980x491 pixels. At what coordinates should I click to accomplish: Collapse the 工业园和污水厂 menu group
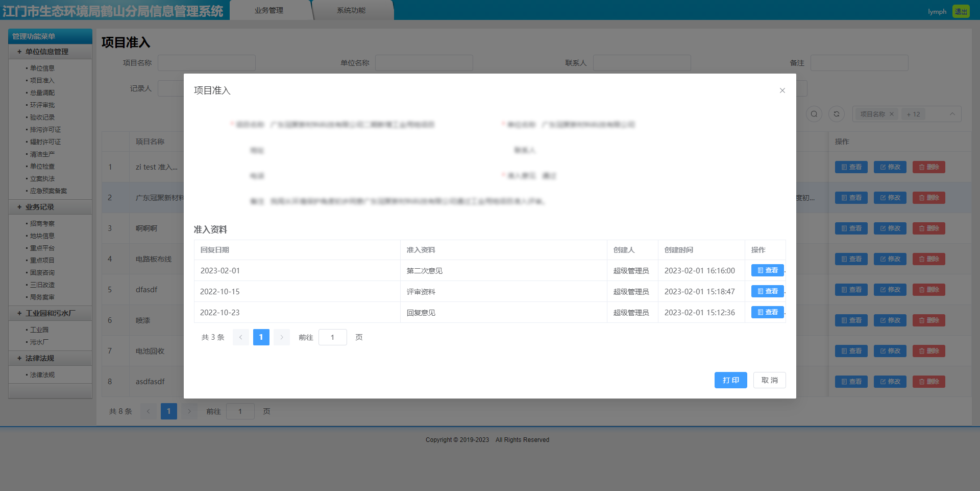pyautogui.click(x=50, y=313)
